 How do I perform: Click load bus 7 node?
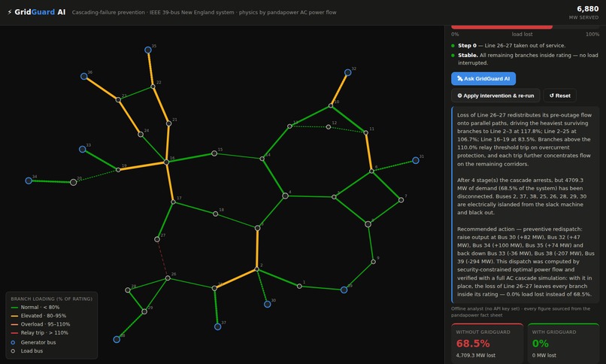coord(401,200)
